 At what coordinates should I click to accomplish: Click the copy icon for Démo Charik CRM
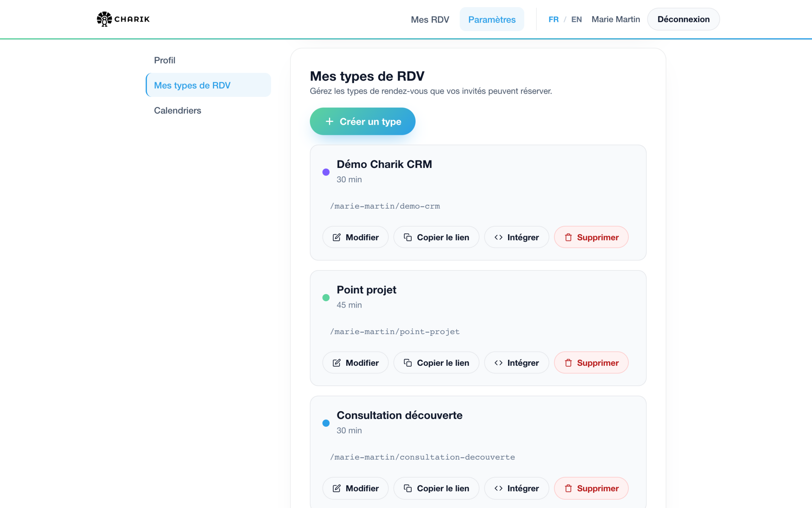tap(408, 237)
